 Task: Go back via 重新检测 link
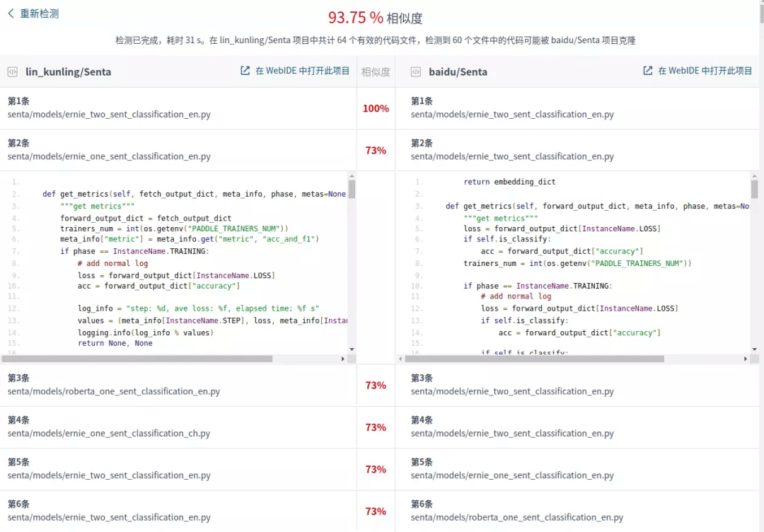[33, 13]
